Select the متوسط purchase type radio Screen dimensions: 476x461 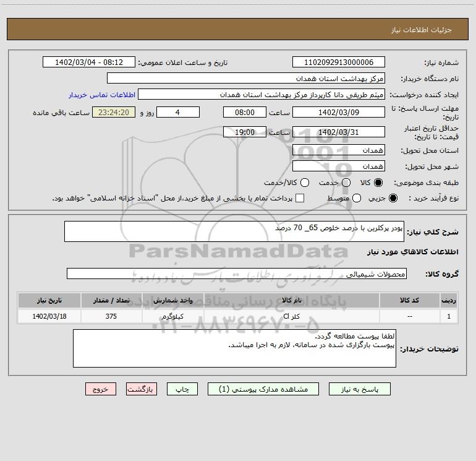coord(357,199)
